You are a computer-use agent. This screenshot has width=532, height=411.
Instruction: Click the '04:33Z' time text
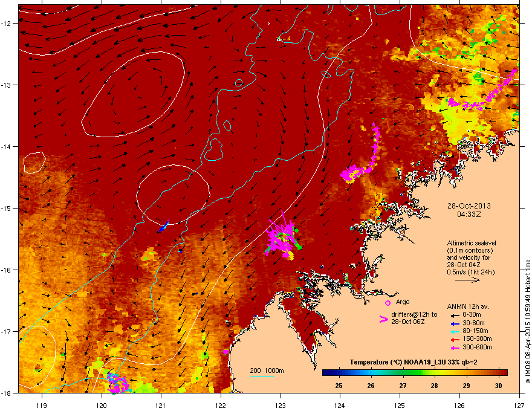pos(469,215)
